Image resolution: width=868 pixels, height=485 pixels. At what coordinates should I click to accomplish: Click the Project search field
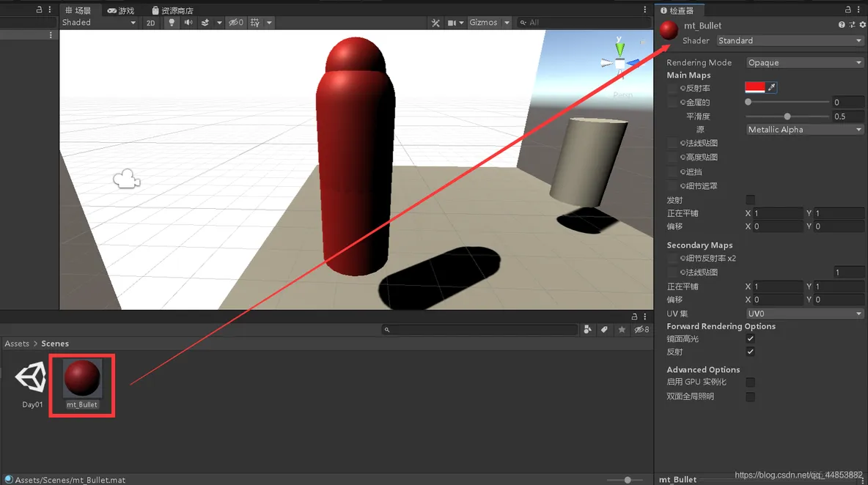click(x=479, y=330)
